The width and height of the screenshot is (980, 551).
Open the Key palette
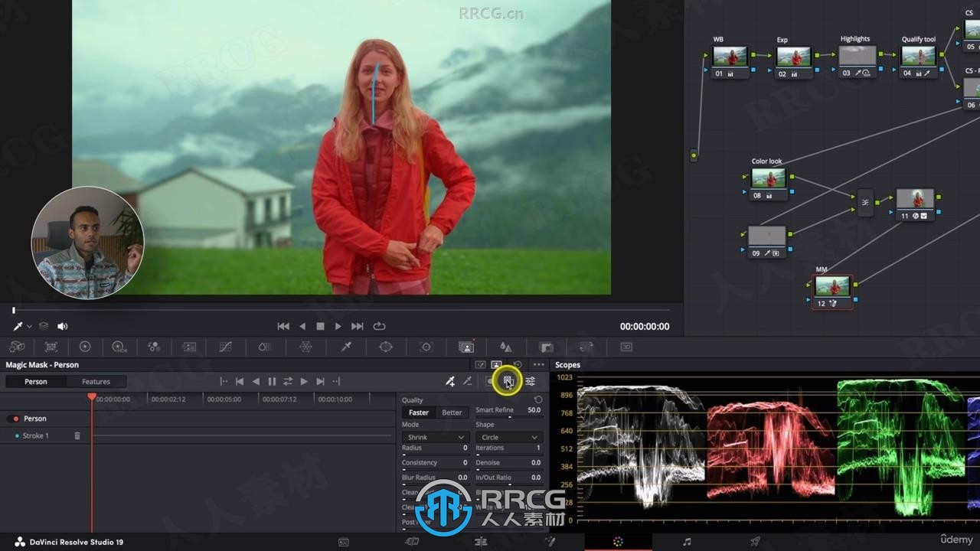[546, 347]
